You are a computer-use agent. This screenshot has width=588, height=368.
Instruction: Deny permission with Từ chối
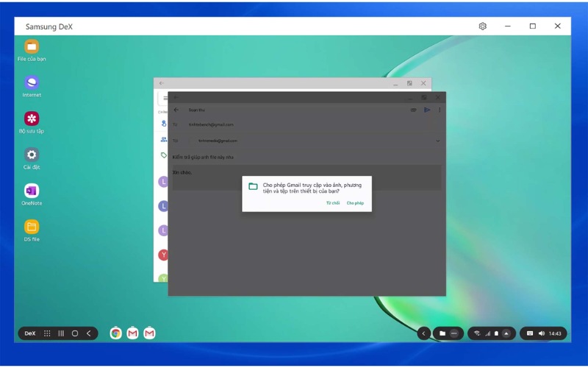[333, 203]
